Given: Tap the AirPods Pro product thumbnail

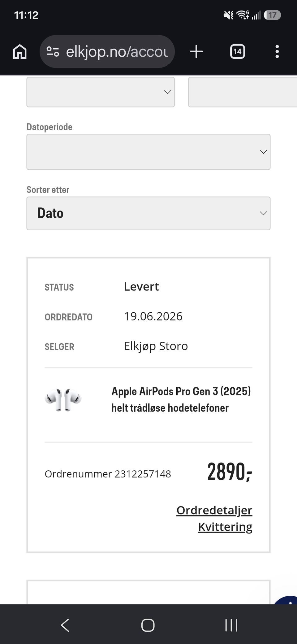Looking at the screenshot, I should [63, 399].
